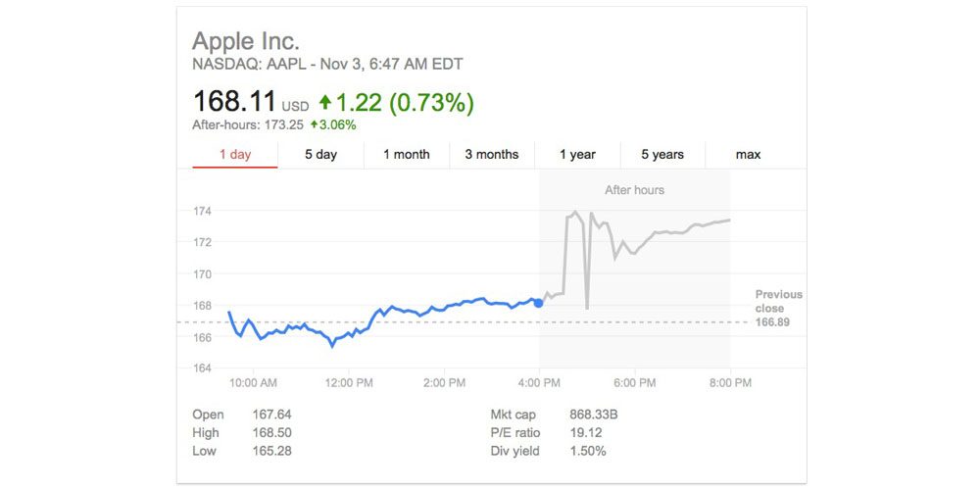Open the 1 month chart range

click(407, 155)
